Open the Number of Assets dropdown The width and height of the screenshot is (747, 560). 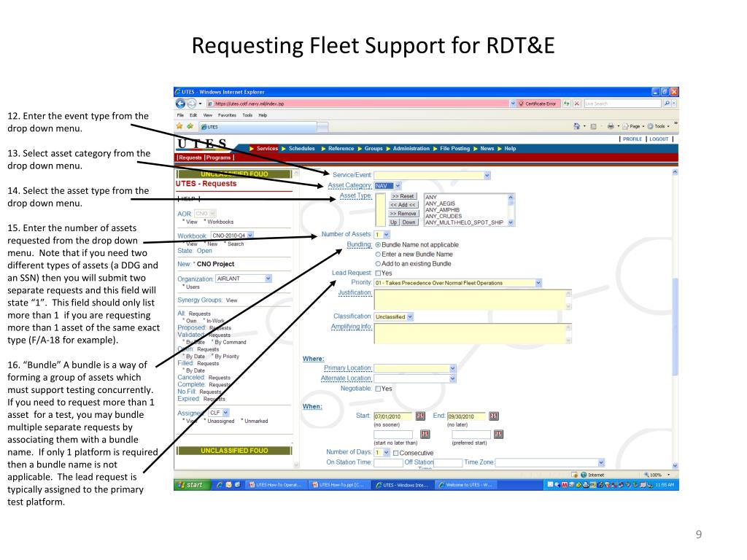[x=382, y=235]
